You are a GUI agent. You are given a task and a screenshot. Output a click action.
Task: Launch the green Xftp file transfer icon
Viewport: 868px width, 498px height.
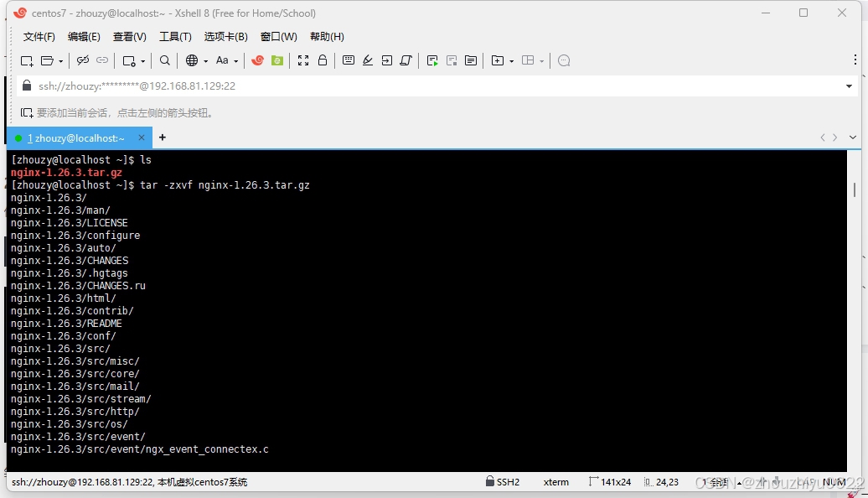(277, 60)
